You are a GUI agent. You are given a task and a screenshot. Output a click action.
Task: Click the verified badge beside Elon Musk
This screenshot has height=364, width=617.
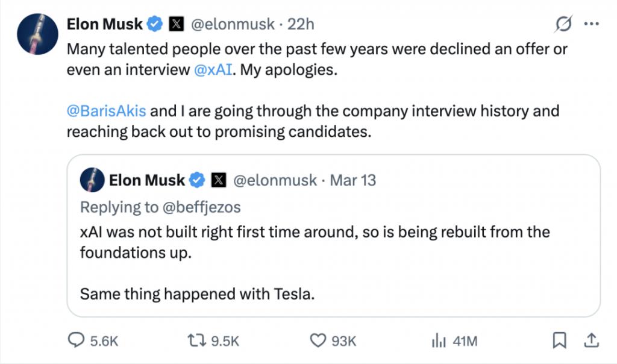click(x=155, y=25)
